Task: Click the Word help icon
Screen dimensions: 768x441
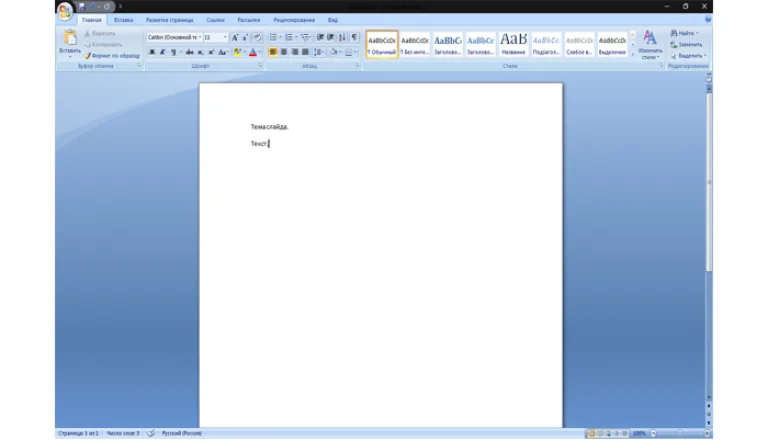Action: pos(708,20)
